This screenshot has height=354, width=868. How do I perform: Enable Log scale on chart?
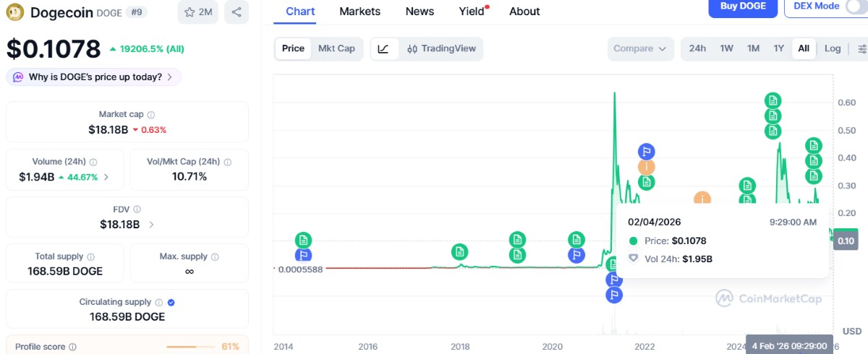[833, 48]
